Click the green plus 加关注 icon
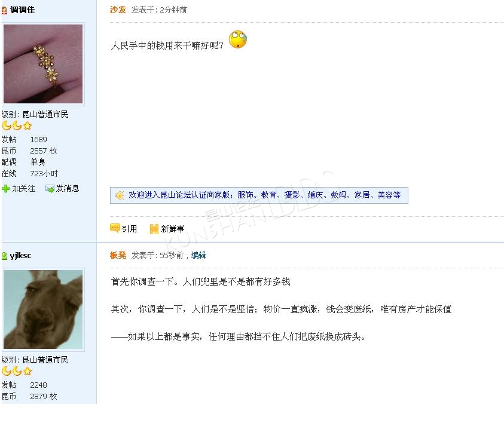 click(6, 189)
